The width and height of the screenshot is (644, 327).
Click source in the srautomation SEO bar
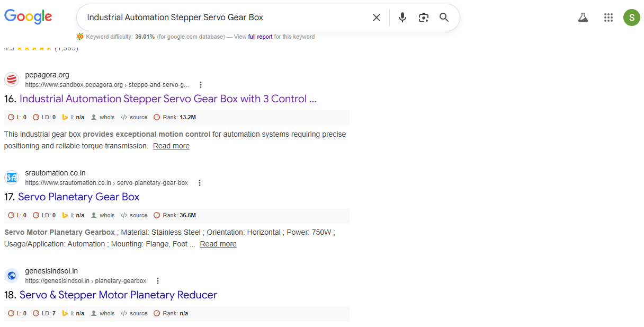[x=134, y=215]
